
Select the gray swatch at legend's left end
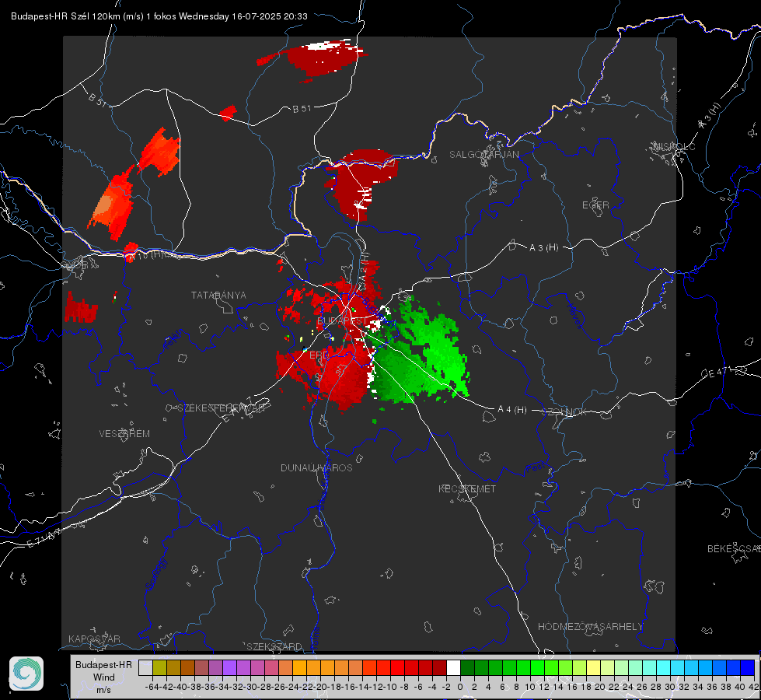pyautogui.click(x=145, y=668)
